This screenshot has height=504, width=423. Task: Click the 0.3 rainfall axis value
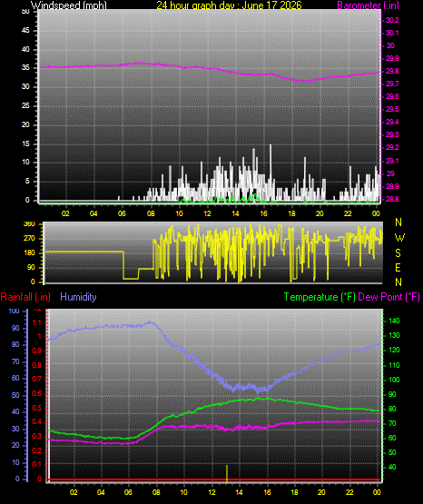click(37, 437)
